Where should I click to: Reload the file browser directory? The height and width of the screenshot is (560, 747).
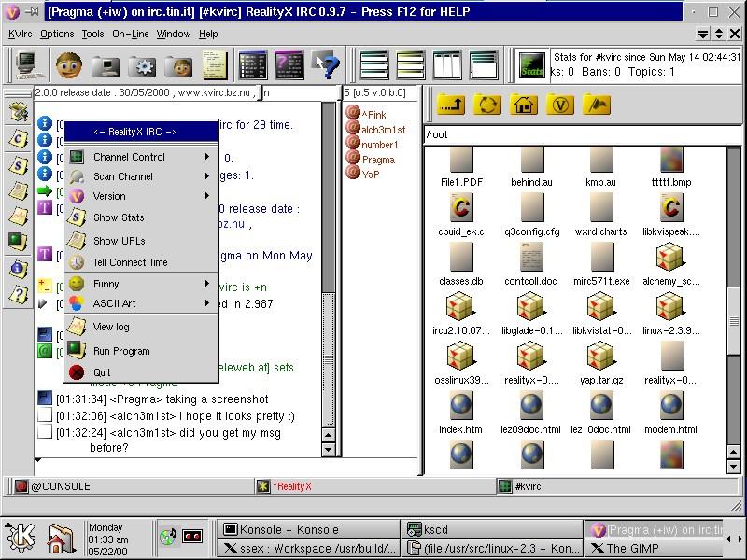[x=486, y=105]
